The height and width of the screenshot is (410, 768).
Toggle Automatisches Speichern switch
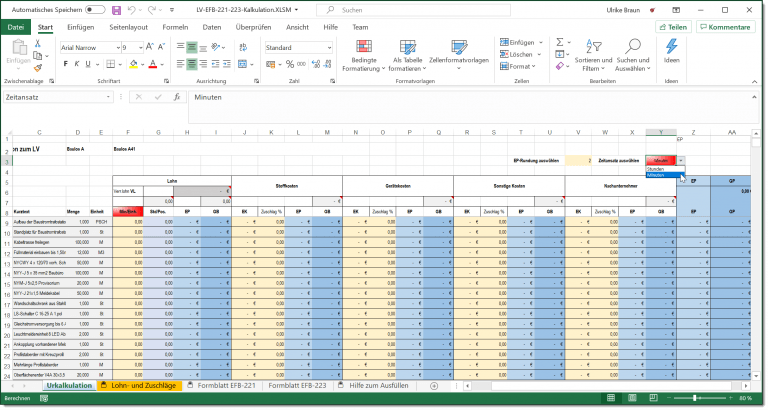(95, 10)
